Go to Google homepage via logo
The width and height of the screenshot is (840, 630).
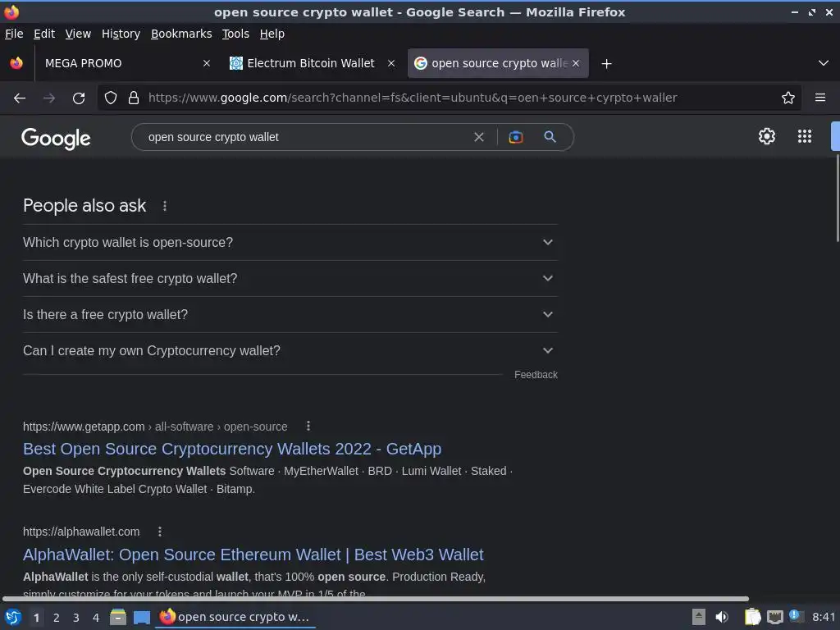[x=56, y=138]
